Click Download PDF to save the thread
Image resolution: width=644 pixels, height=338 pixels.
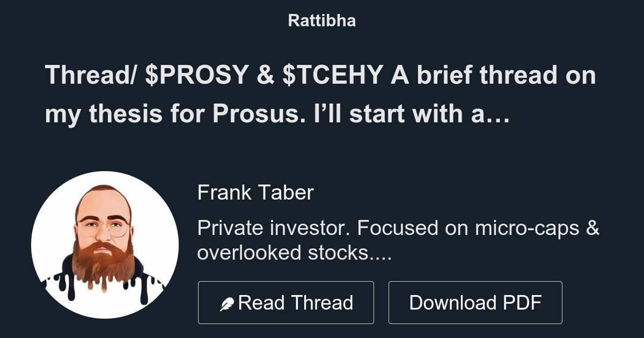(476, 302)
